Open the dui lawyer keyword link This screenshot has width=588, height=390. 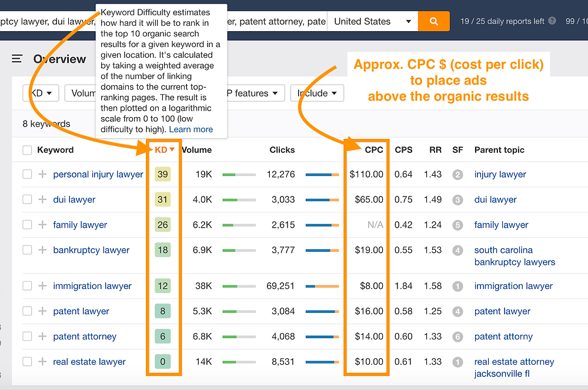[74, 199]
